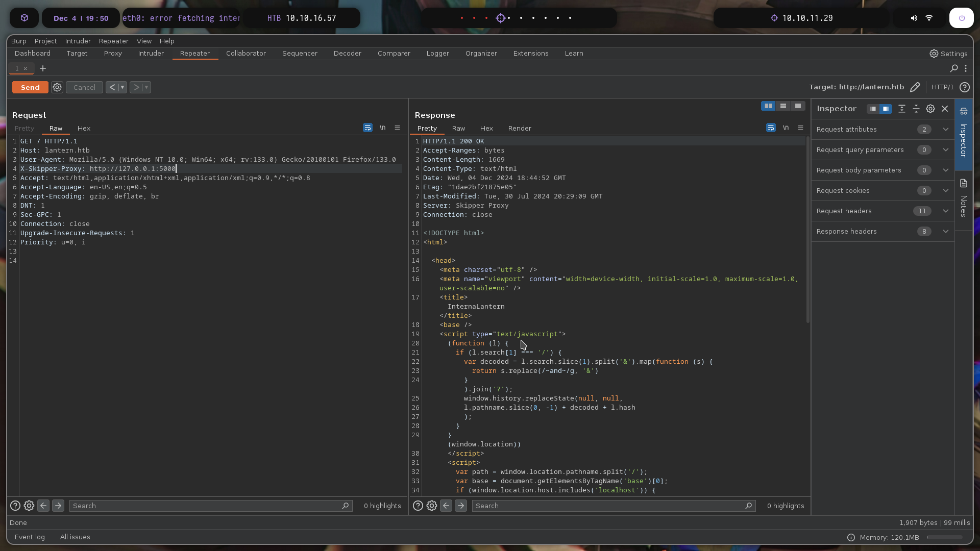Open Repeater tab search magnifier
The width and height of the screenshot is (980, 551).
click(x=954, y=68)
